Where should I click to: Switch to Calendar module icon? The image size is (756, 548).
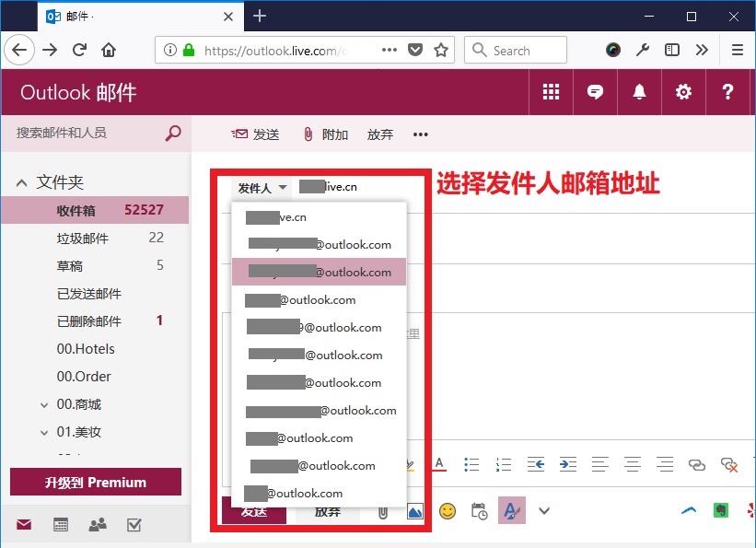click(61, 524)
